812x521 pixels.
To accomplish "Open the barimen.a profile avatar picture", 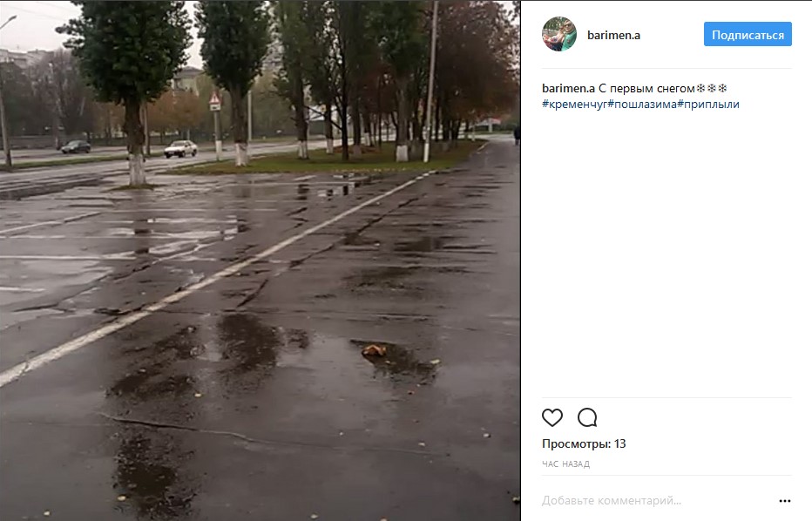I will coord(559,34).
